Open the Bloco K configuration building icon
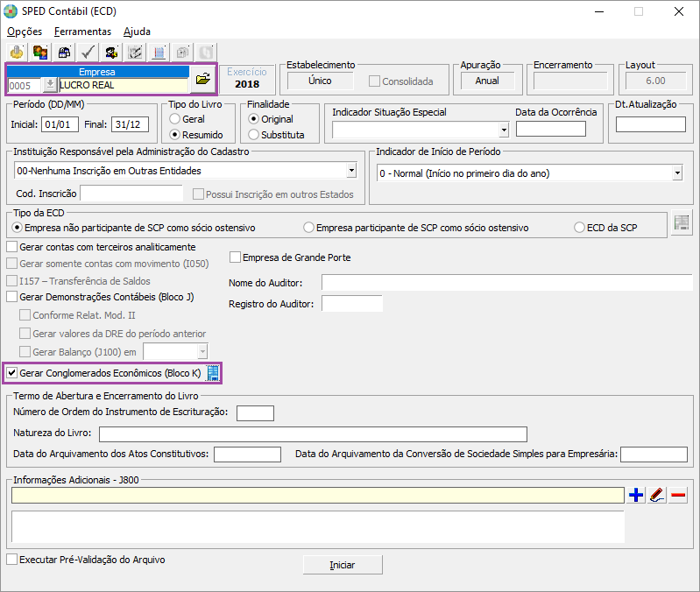This screenshot has width=700, height=592. (213, 373)
